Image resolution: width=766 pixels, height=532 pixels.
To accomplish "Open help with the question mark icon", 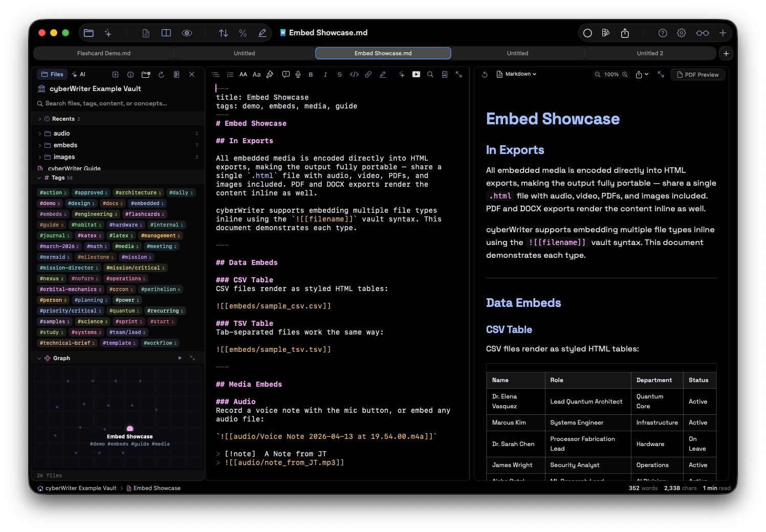I will point(663,33).
